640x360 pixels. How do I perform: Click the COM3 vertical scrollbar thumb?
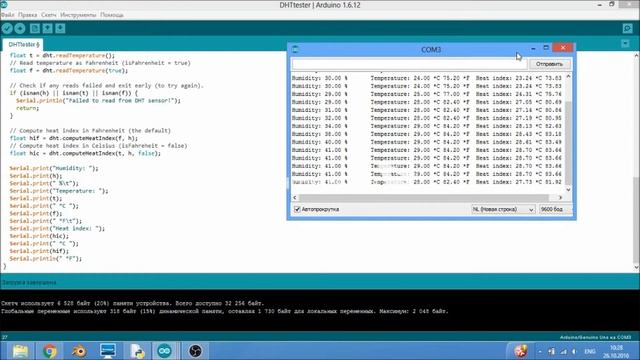pyautogui.click(x=568, y=143)
